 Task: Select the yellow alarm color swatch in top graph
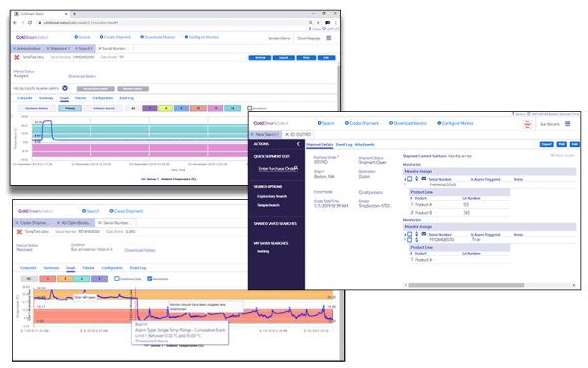pos(166,108)
